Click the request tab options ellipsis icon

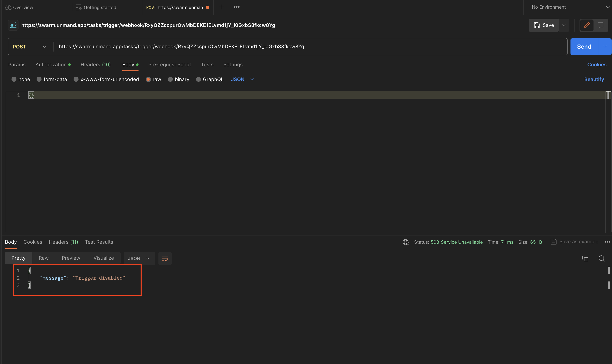pos(236,7)
